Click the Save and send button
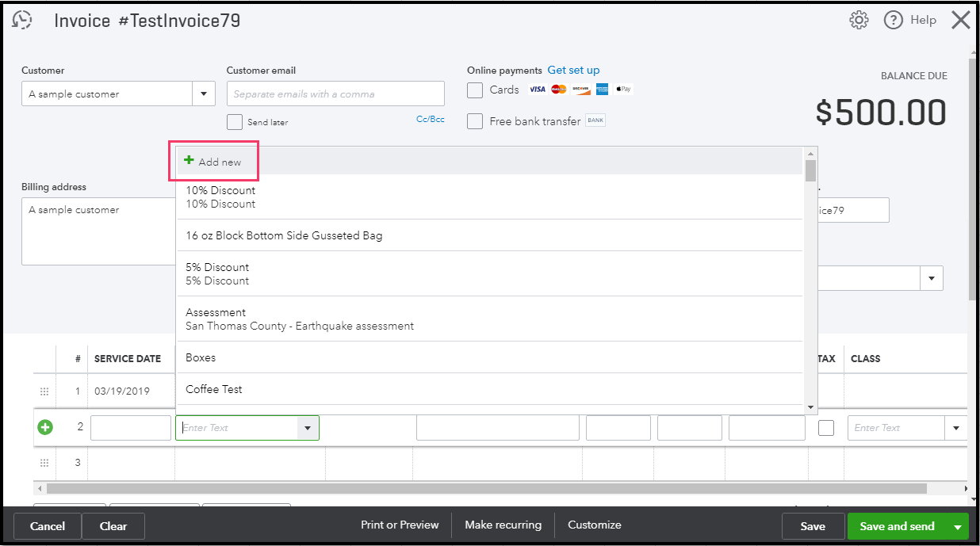Image resolution: width=980 pixels, height=546 pixels. pyautogui.click(x=898, y=525)
